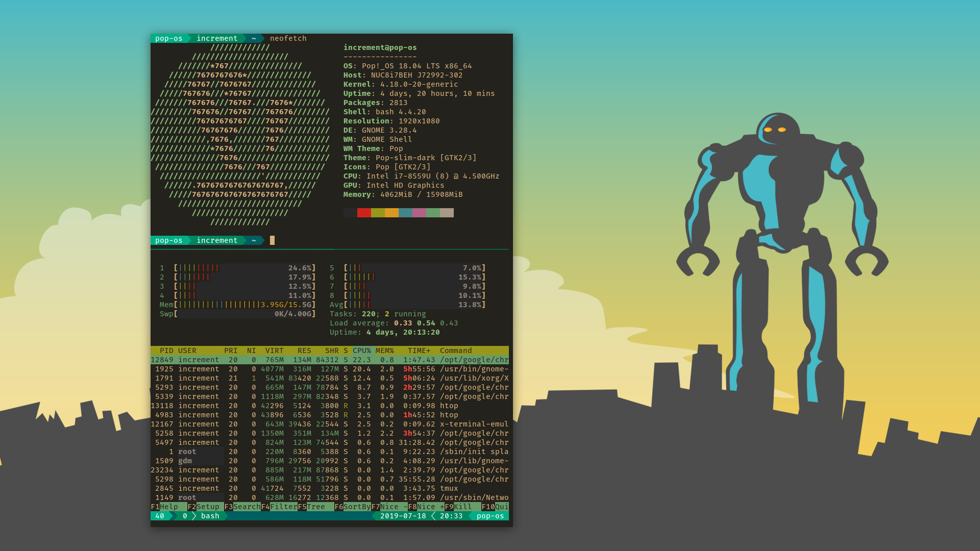Click the terminal cursor at the prompt
Screen dimensions: 980x551
click(272, 240)
